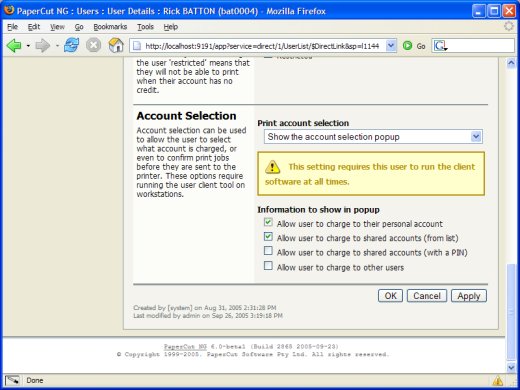Click the yellow warning icon in notice box

[272, 167]
